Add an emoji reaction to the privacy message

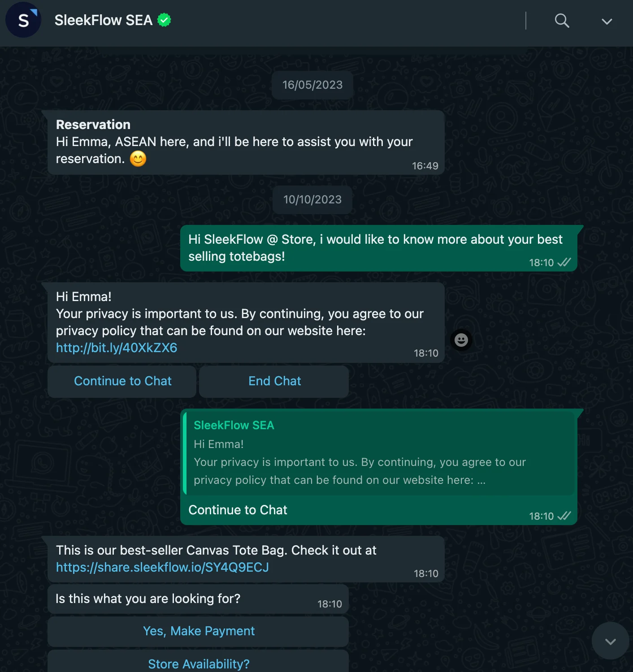pyautogui.click(x=461, y=340)
